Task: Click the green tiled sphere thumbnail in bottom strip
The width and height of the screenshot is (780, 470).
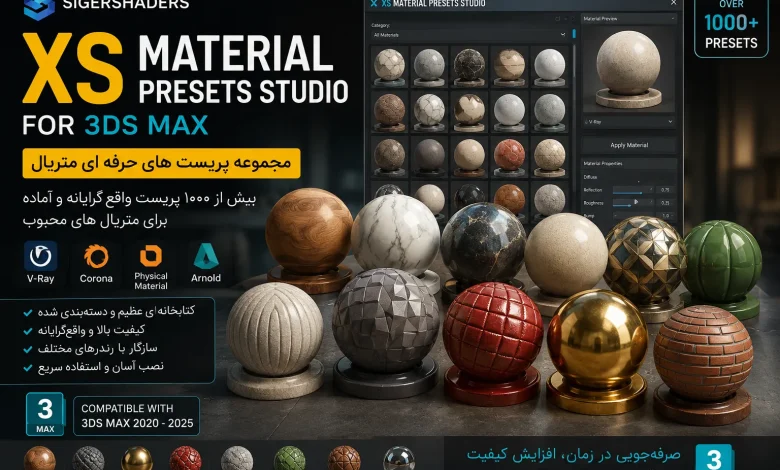Action: click(x=290, y=460)
